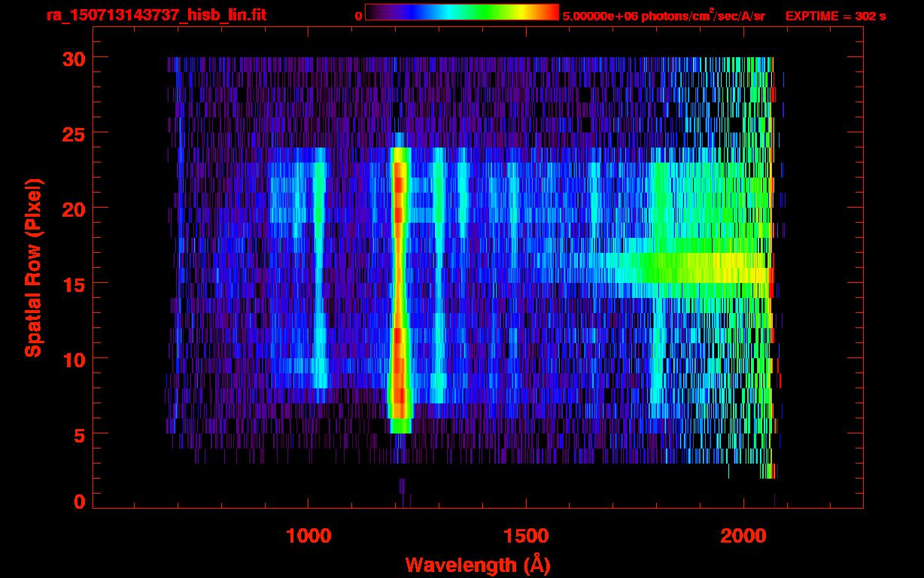Viewport: 924px width, 578px height.
Task: Click the color bar's 0 minimum label
Action: 358,16
